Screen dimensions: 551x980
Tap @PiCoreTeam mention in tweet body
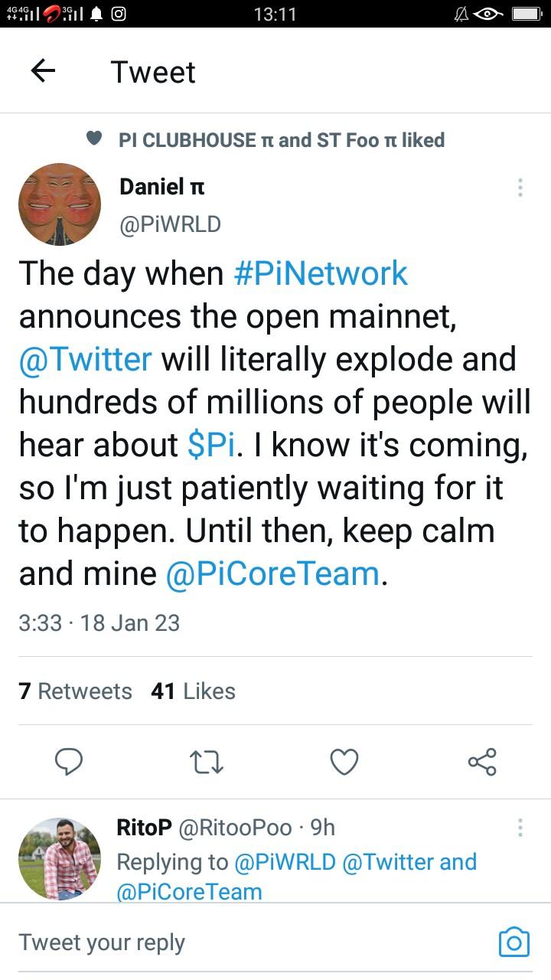272,573
